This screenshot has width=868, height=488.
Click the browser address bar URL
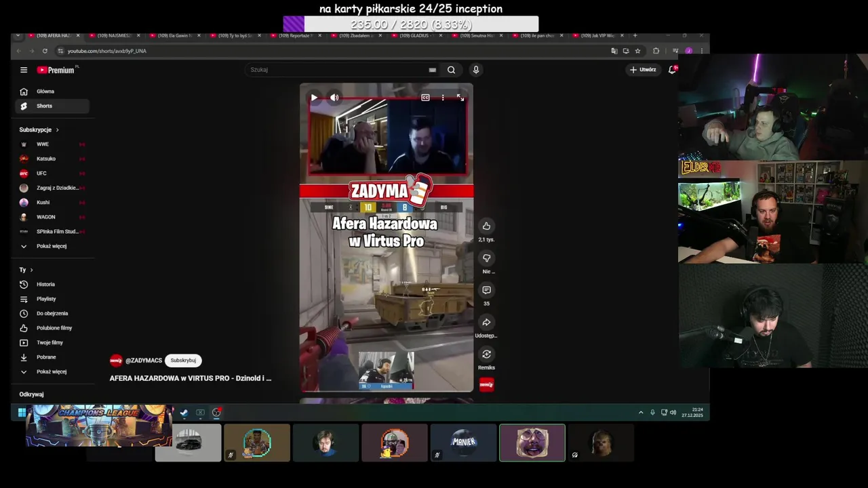click(107, 51)
